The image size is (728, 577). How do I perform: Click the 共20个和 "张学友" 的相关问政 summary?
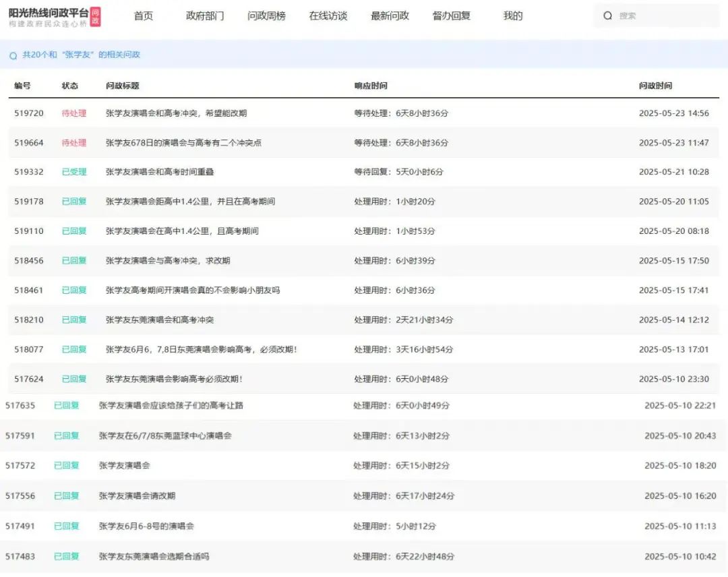point(82,55)
